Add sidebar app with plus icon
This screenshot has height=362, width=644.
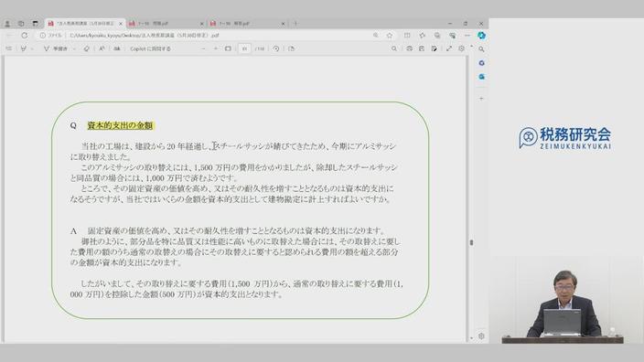(481, 99)
